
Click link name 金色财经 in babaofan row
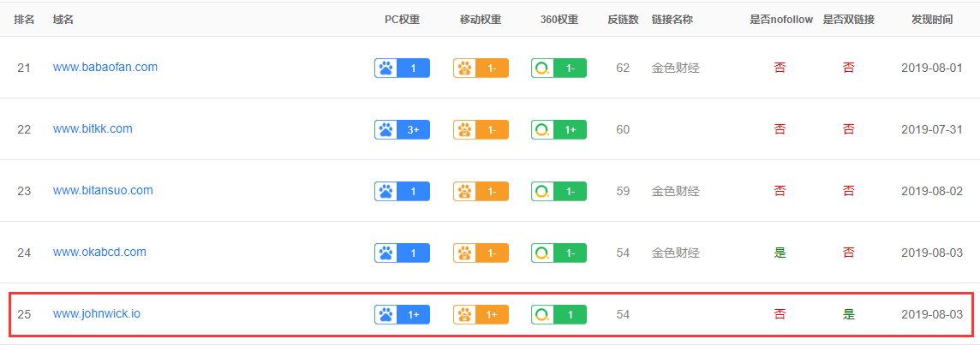click(x=676, y=68)
